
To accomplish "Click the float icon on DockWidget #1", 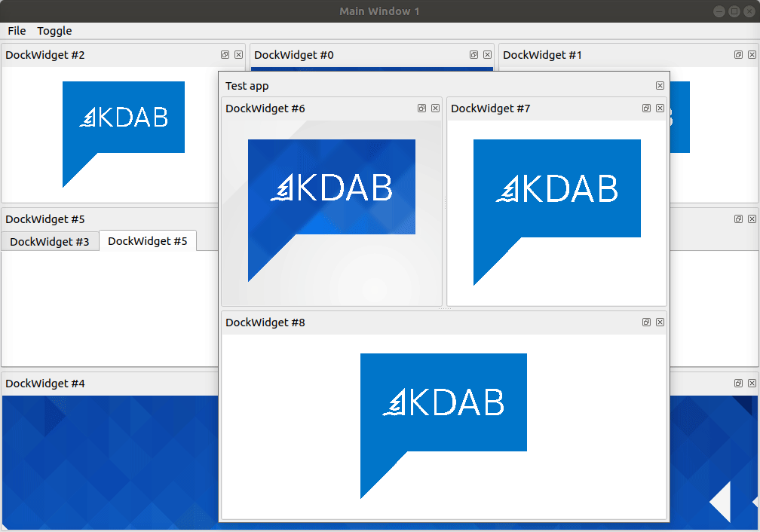I will tap(738, 54).
